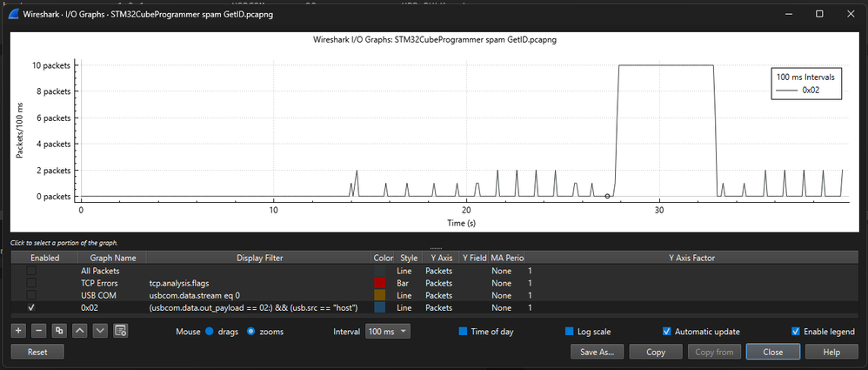The image size is (868, 370).
Task: Click the Reset button
Action: (x=37, y=352)
